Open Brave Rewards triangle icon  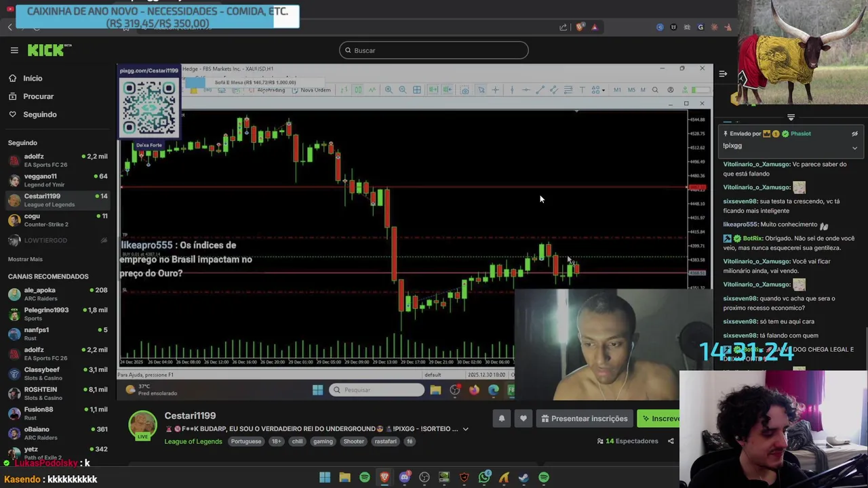pyautogui.click(x=594, y=27)
